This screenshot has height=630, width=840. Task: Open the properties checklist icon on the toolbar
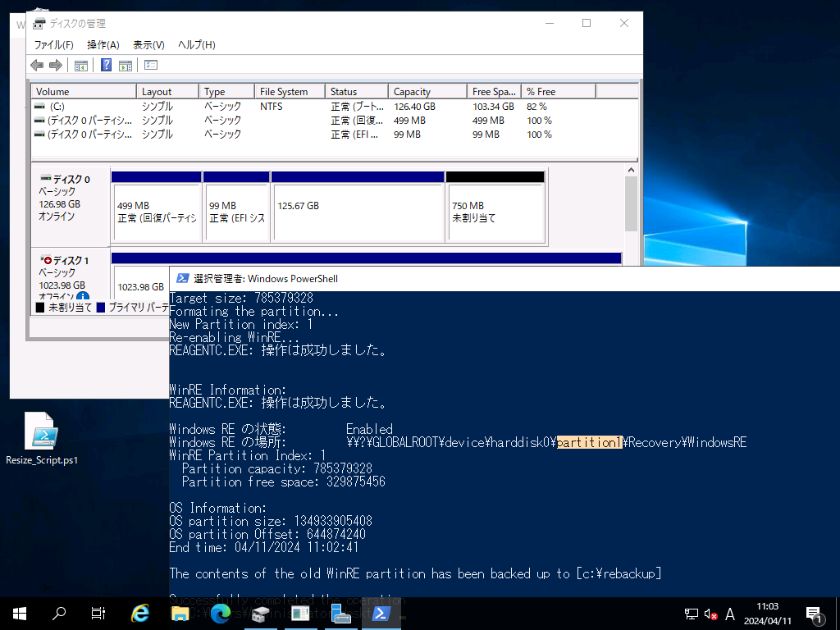click(151, 66)
